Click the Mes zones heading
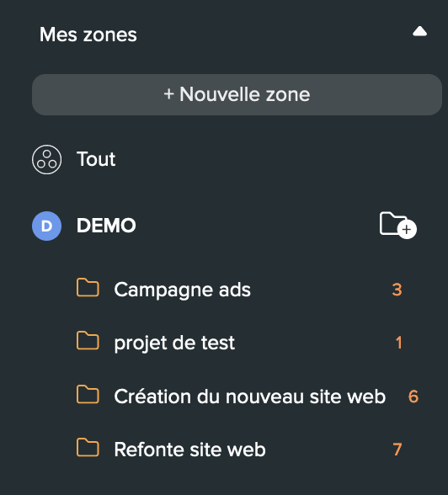The width and height of the screenshot is (448, 495). click(x=88, y=34)
